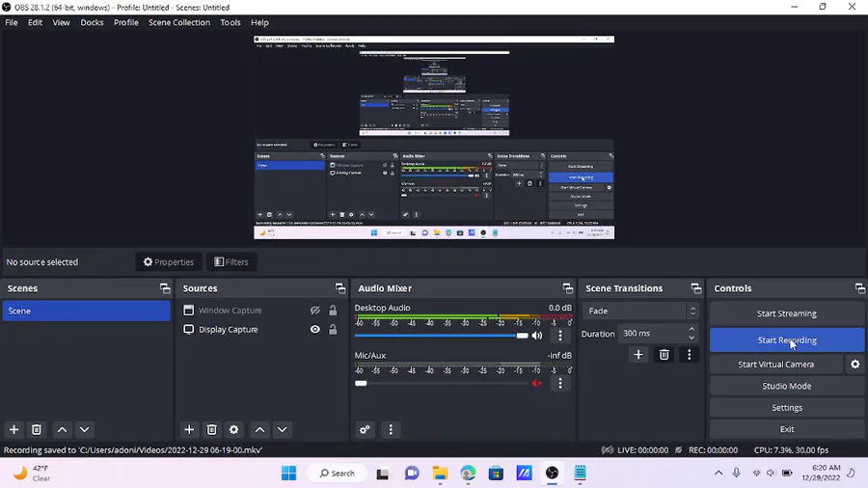
Task: Click the Exit button
Action: click(787, 429)
